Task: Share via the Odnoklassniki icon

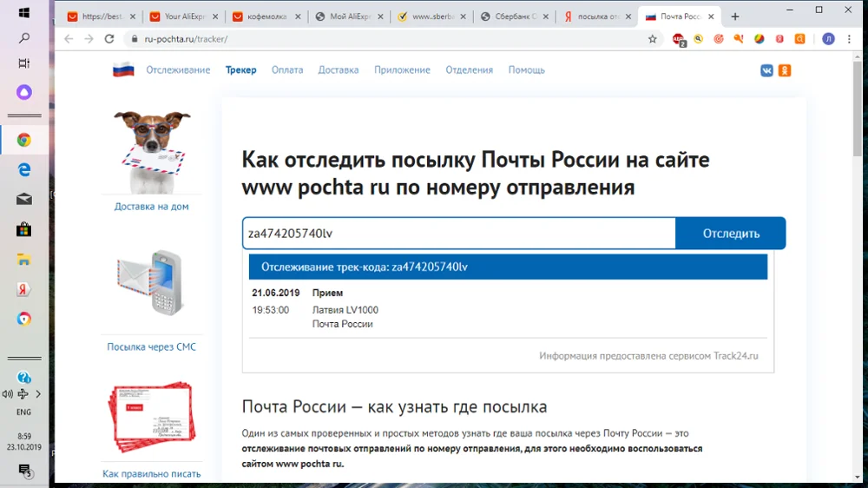Action: 785,70
